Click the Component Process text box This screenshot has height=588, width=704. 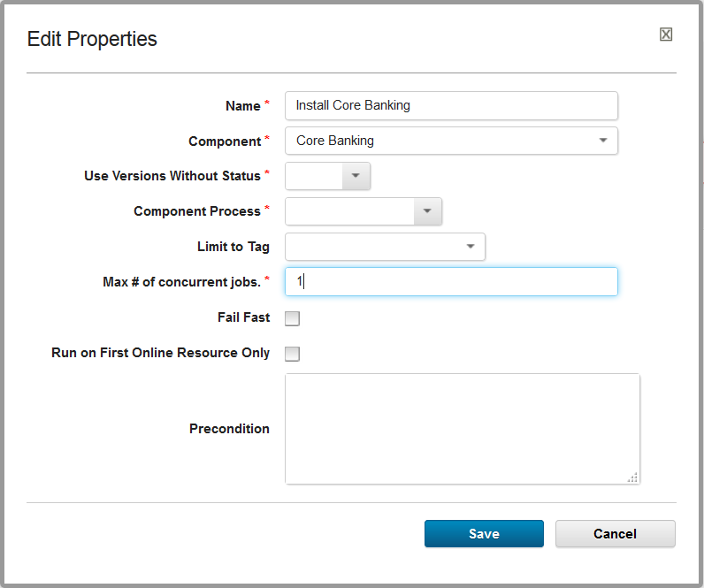(x=349, y=211)
